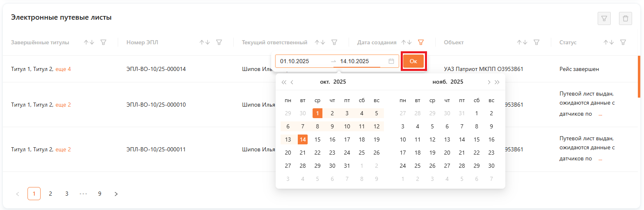The width and height of the screenshot is (644, 210).
Task: Go to previous year with double-left arrow
Action: tap(284, 82)
